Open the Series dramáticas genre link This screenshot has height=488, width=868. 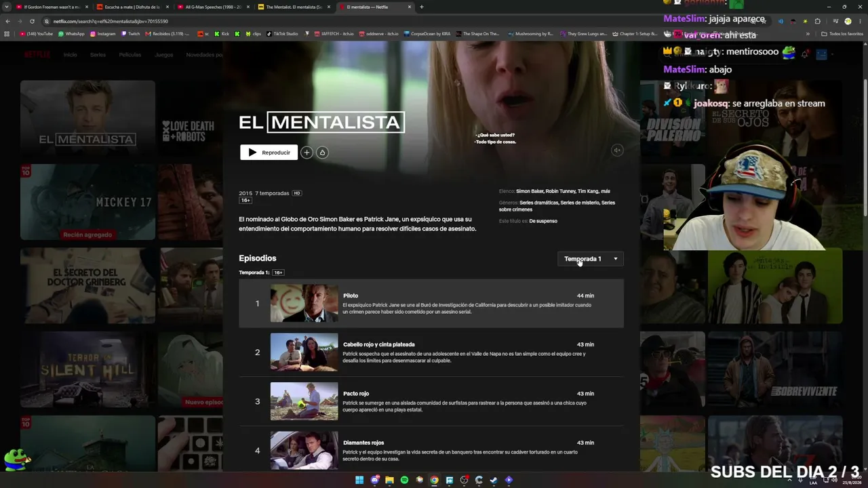point(539,203)
